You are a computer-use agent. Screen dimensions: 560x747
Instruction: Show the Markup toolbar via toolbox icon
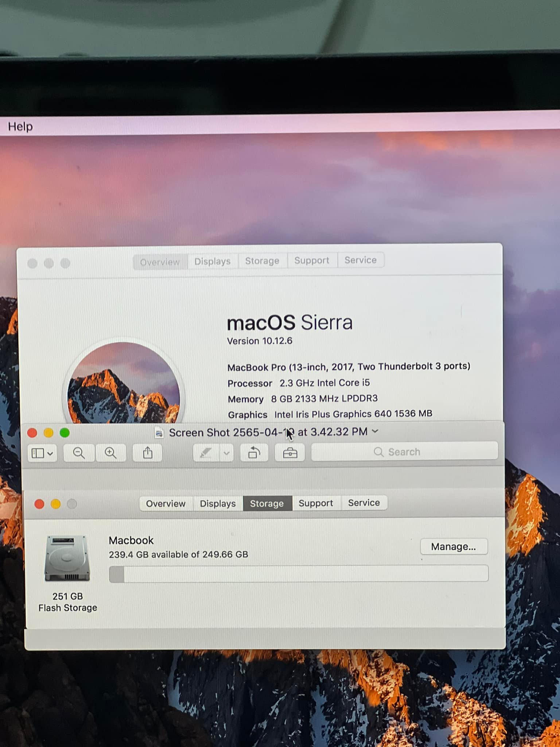tap(290, 453)
